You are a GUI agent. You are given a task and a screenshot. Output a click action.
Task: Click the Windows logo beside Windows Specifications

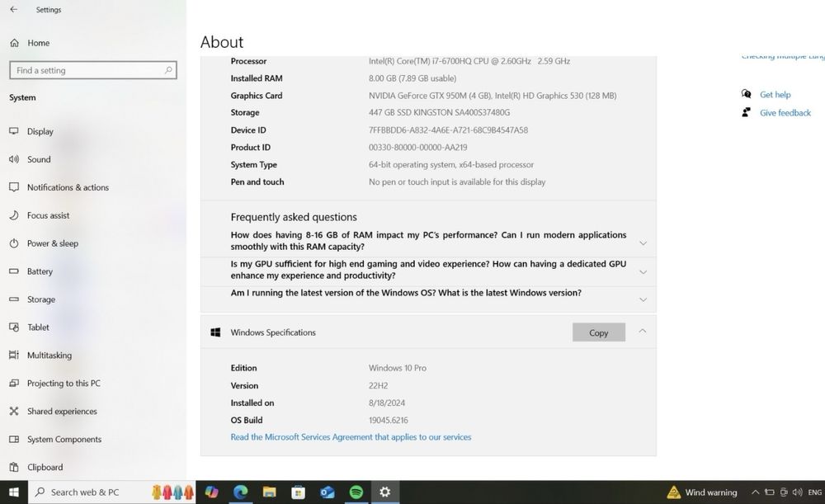click(215, 332)
